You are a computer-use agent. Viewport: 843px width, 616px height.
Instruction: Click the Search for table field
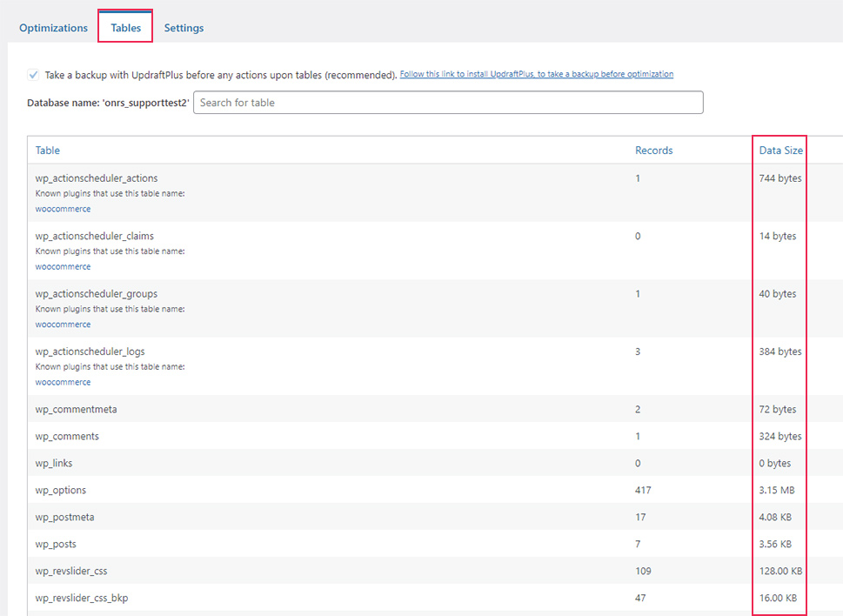click(x=448, y=102)
